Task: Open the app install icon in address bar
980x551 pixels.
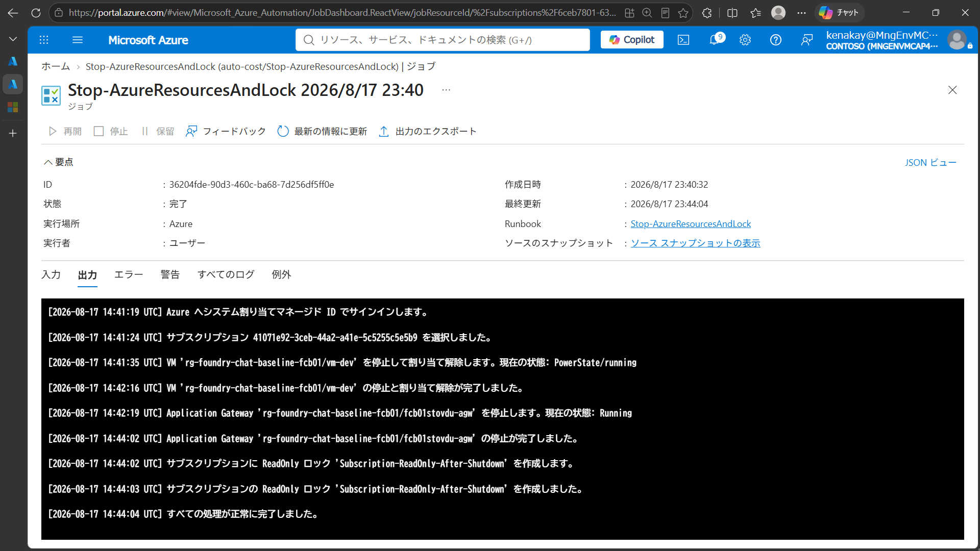Action: coord(629,13)
